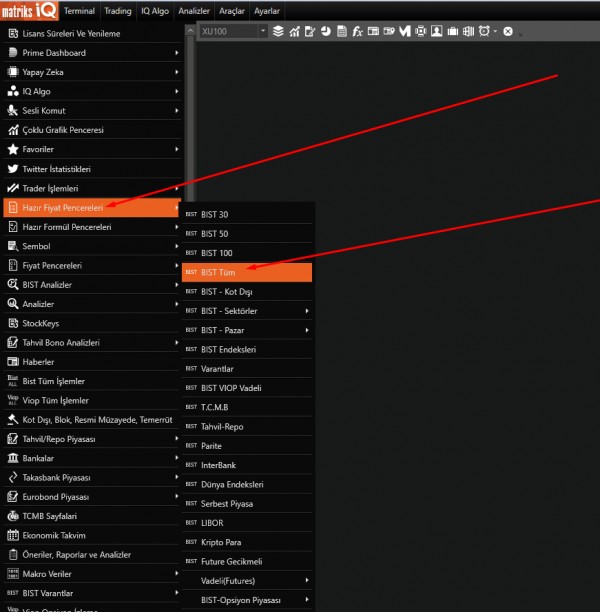Click the microphone icon beside Sesli Komut
This screenshot has width=600, height=612.
coord(13,110)
